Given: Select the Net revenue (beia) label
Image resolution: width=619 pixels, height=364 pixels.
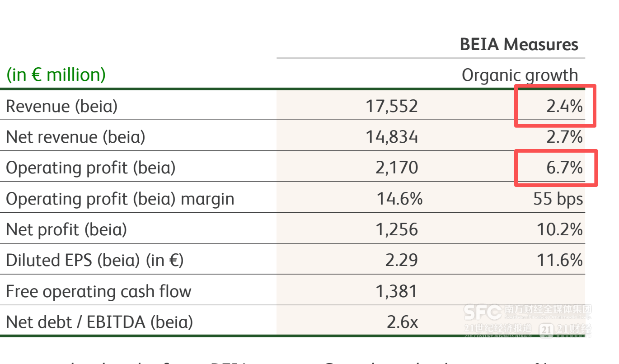Looking at the screenshot, I should coord(75,137).
